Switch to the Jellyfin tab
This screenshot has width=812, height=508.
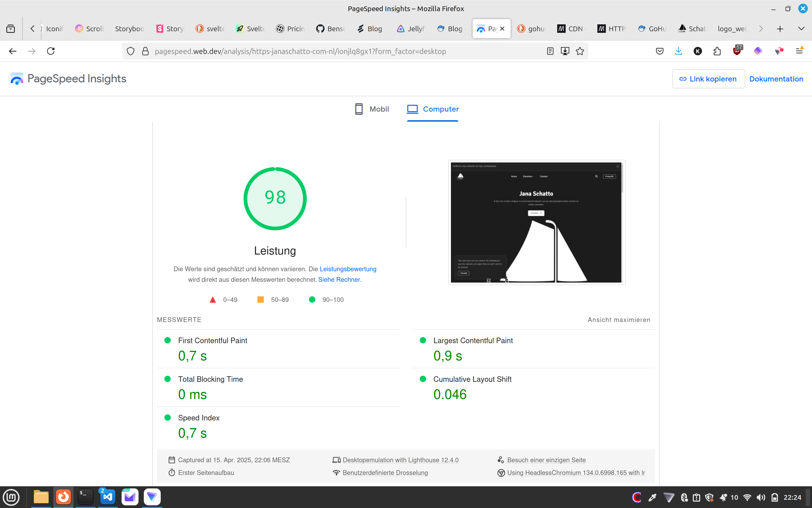pos(411,29)
